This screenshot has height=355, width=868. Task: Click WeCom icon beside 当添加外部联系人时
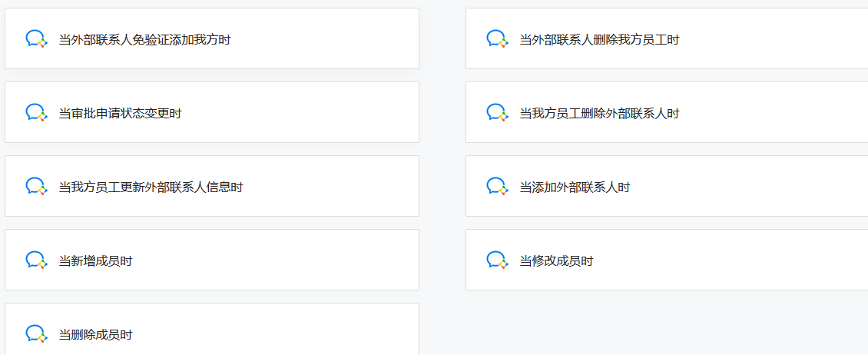point(497,186)
